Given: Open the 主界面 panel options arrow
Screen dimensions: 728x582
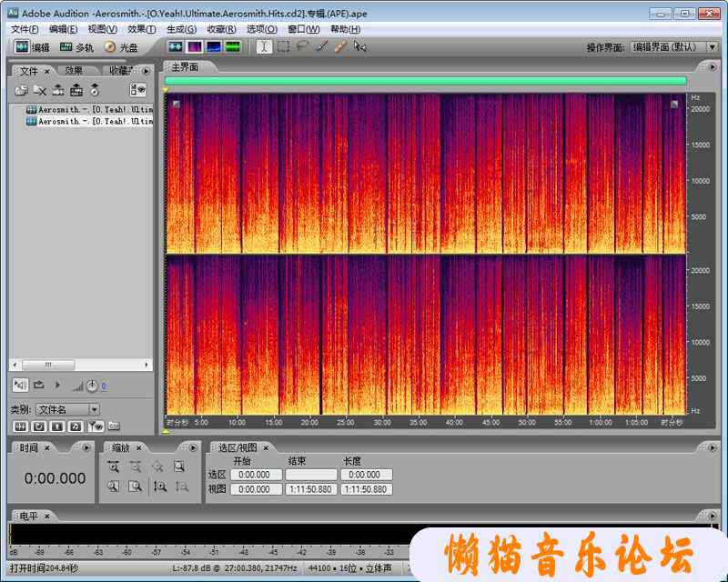Looking at the screenshot, I should point(713,67).
